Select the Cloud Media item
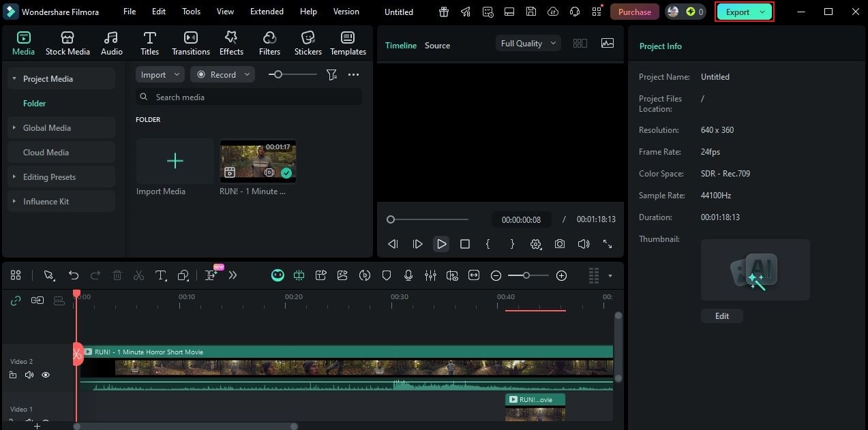Image resolution: width=868 pixels, height=430 pixels. 61,153
